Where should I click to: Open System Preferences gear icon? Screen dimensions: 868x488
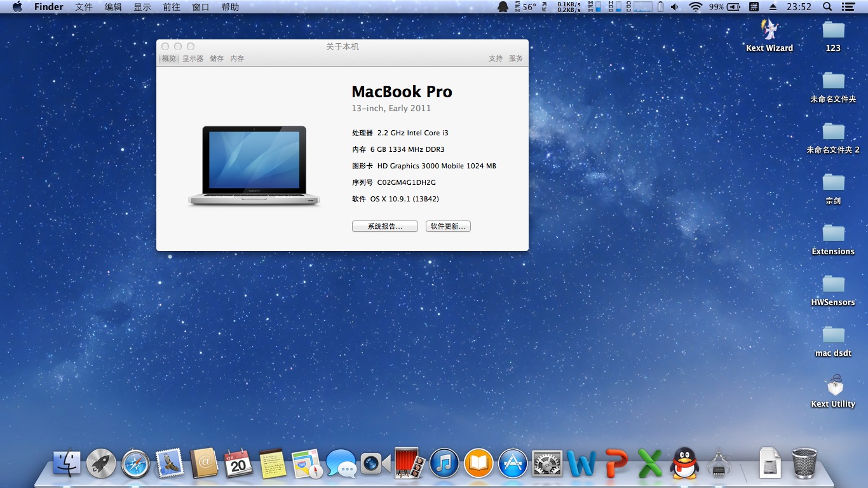(547, 463)
